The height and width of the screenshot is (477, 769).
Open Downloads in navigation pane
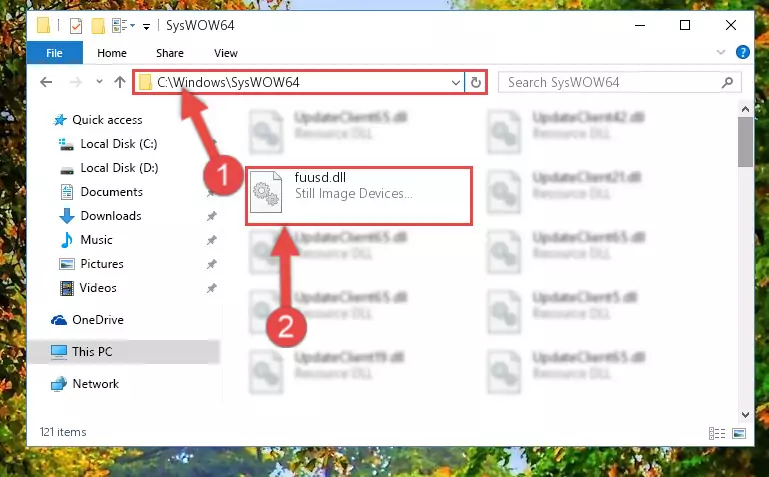pos(111,216)
